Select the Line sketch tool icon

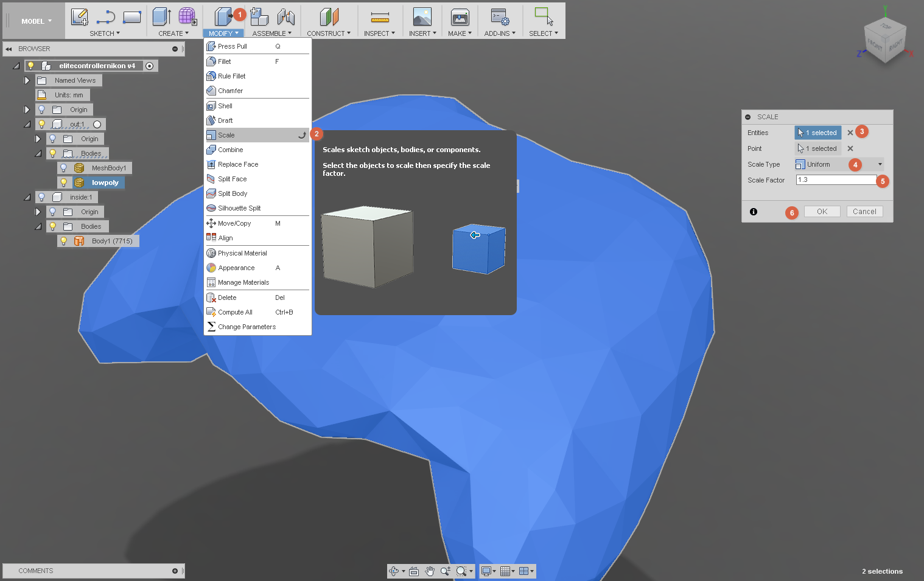pyautogui.click(x=106, y=17)
